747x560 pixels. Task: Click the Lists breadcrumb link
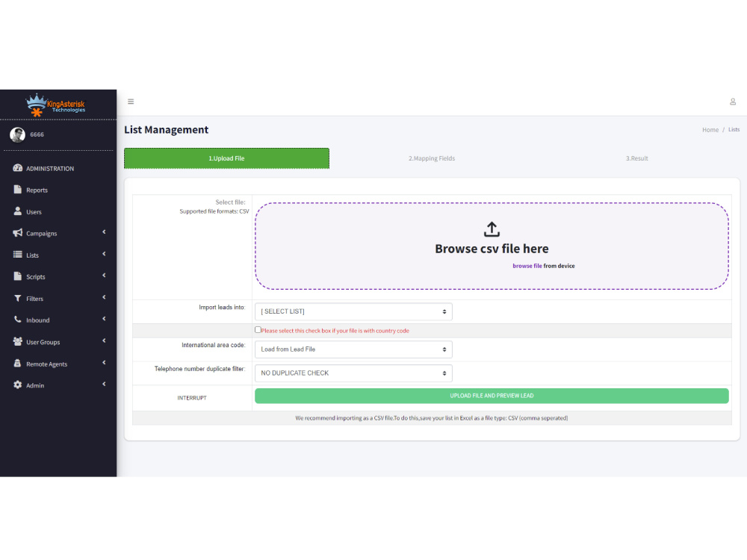pyautogui.click(x=734, y=129)
